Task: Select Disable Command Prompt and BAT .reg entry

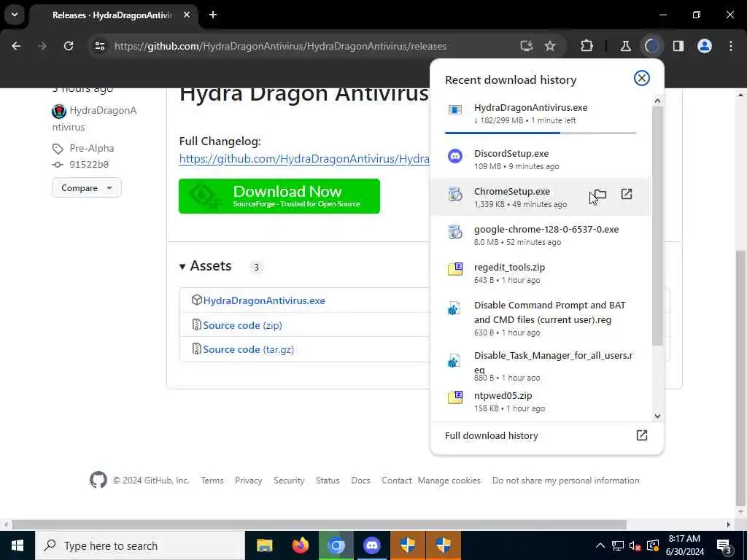Action: [x=541, y=318]
